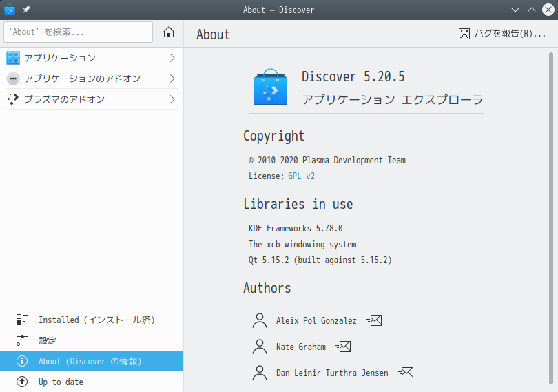Open the Up to date page

pyautogui.click(x=92, y=382)
